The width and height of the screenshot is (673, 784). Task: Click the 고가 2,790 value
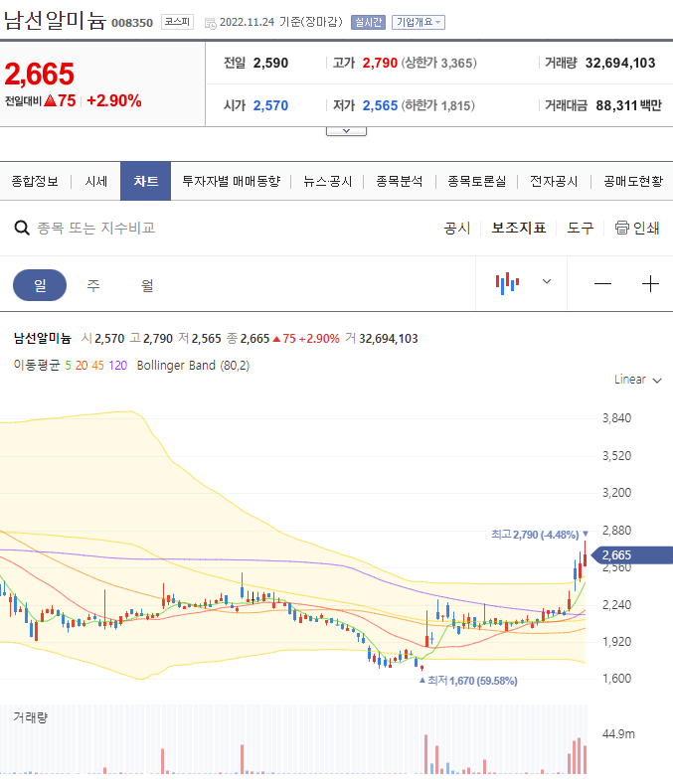coord(380,63)
